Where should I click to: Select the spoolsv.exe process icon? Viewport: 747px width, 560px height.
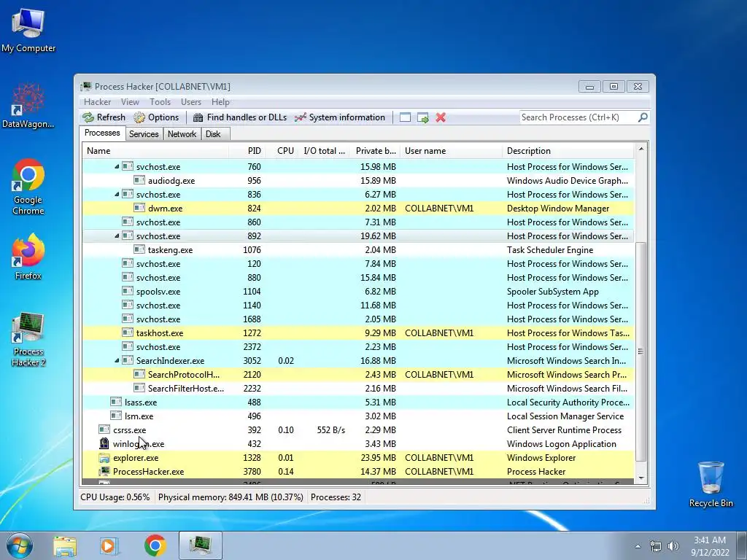pyautogui.click(x=127, y=291)
